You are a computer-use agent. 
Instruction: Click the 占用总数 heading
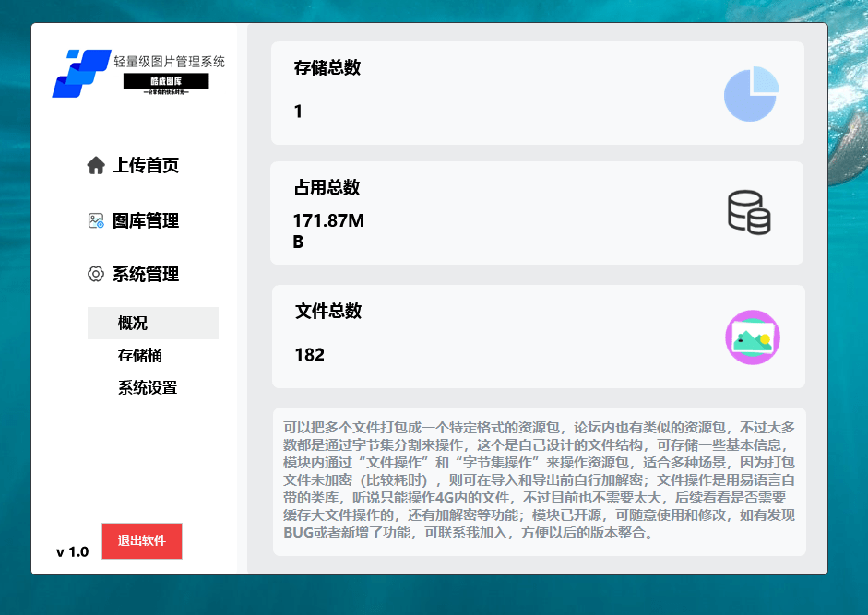(x=327, y=187)
